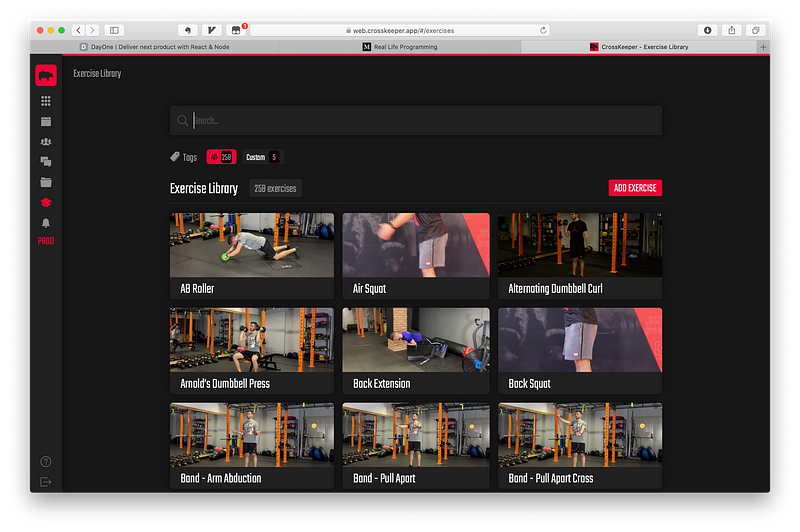Image resolution: width=800 pixels, height=532 pixels.
Task: Focus the exercise Search field
Action: (420, 121)
